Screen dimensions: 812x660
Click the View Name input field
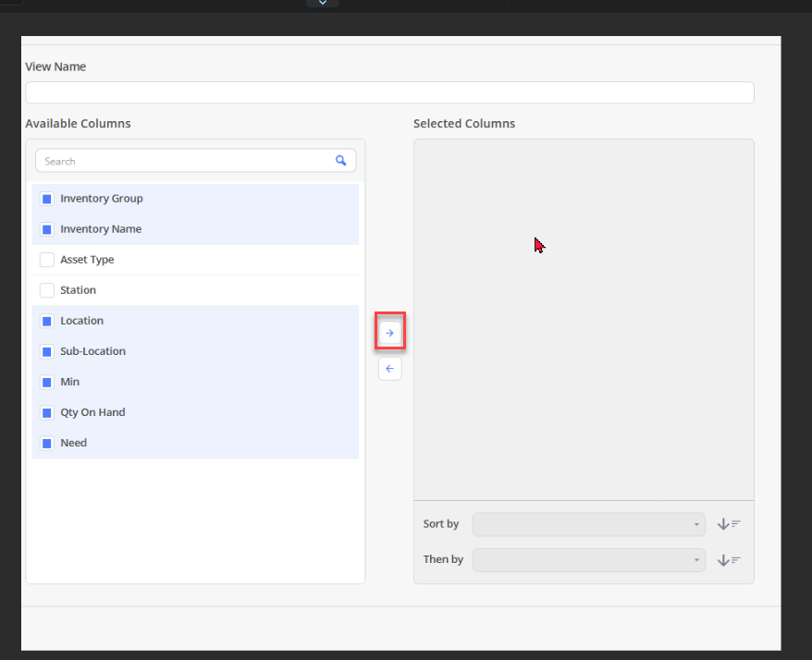click(389, 92)
